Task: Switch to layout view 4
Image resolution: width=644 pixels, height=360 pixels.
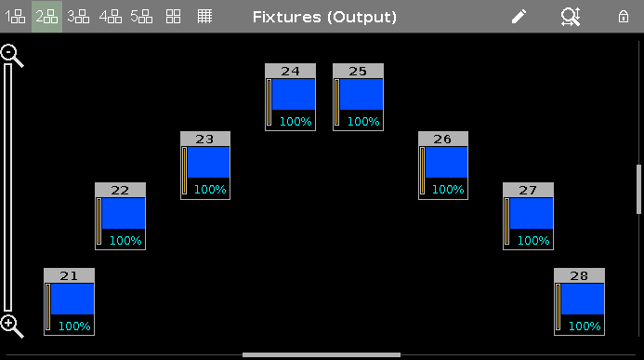Action: click(x=110, y=17)
